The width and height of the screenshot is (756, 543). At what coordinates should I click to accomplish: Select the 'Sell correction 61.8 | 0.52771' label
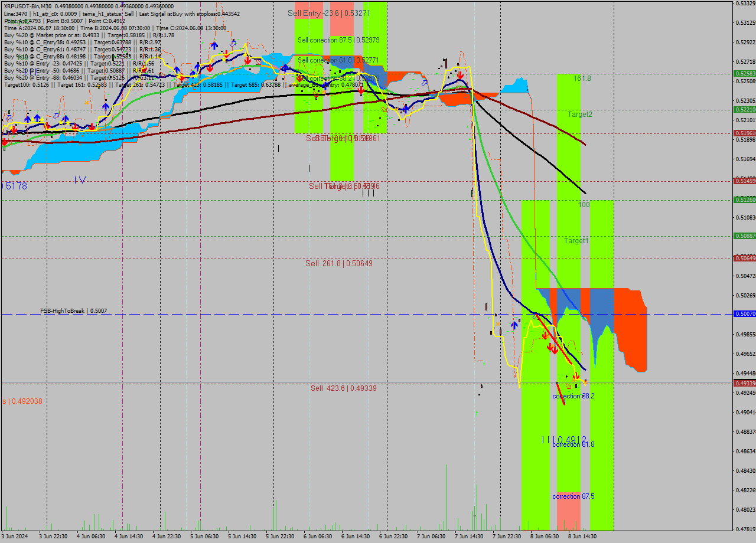coord(338,60)
